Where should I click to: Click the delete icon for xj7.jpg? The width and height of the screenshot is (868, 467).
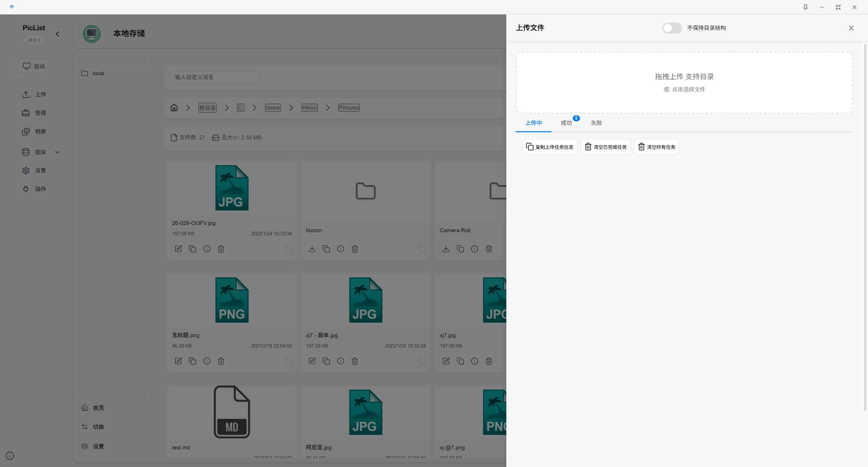(x=489, y=361)
